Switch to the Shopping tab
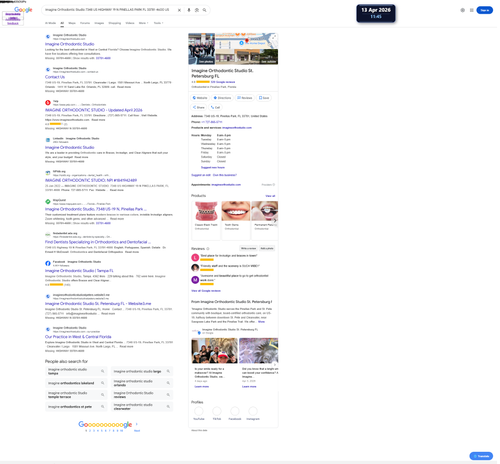The image size is (500, 464). (115, 23)
